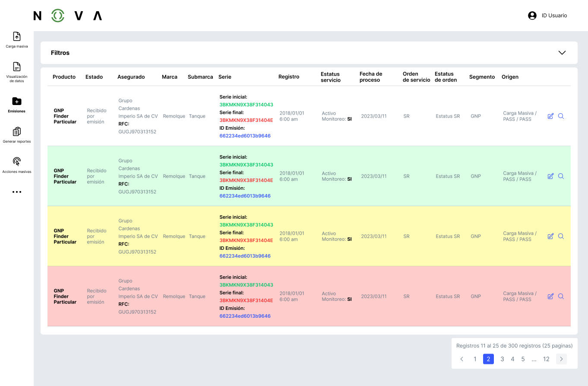Open the ID Emisión link in yellow row

(245, 256)
